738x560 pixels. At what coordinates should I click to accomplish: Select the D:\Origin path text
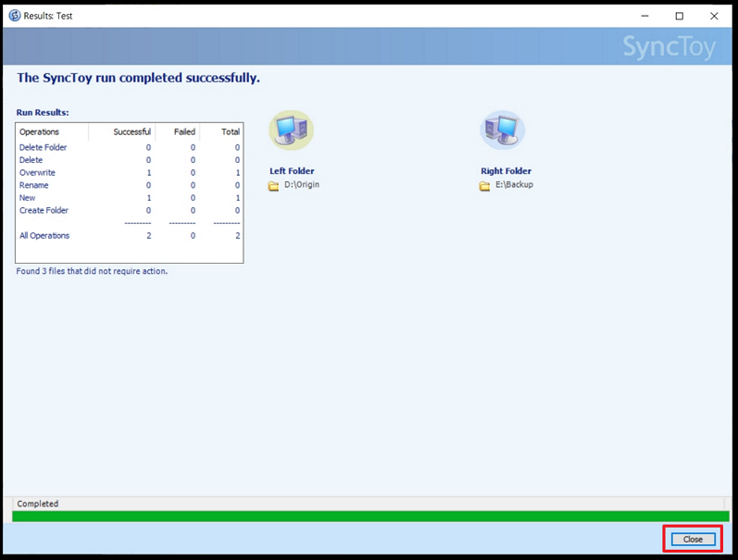(x=302, y=184)
